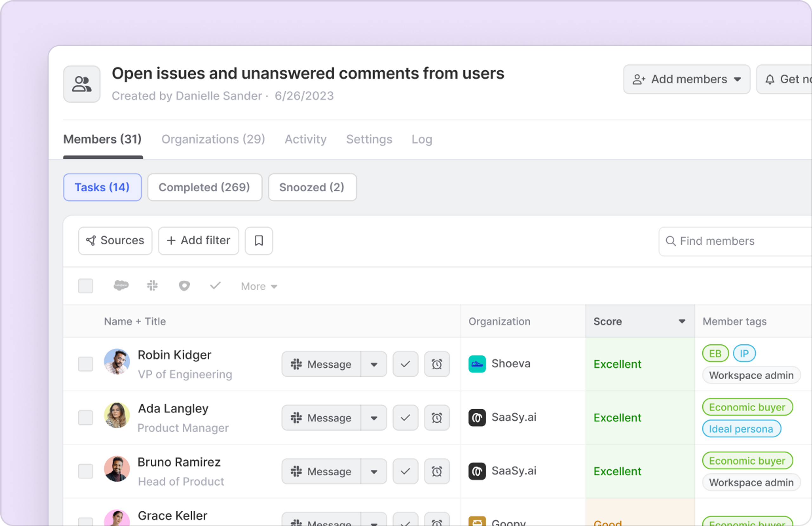Open saved filters bookmark icon
The image size is (812, 526).
coord(259,241)
